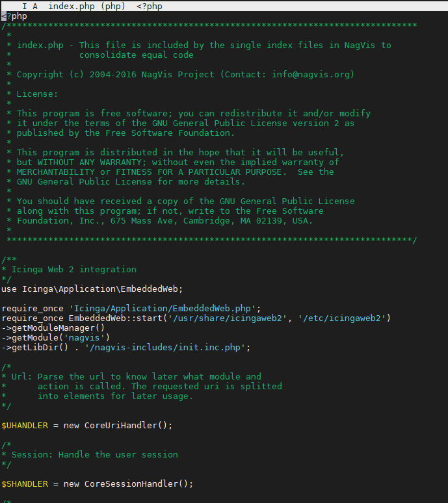The height and width of the screenshot is (503, 448).
Task: Click the 'use' keyword of the Icinga import
Action: pyautogui.click(x=9, y=289)
